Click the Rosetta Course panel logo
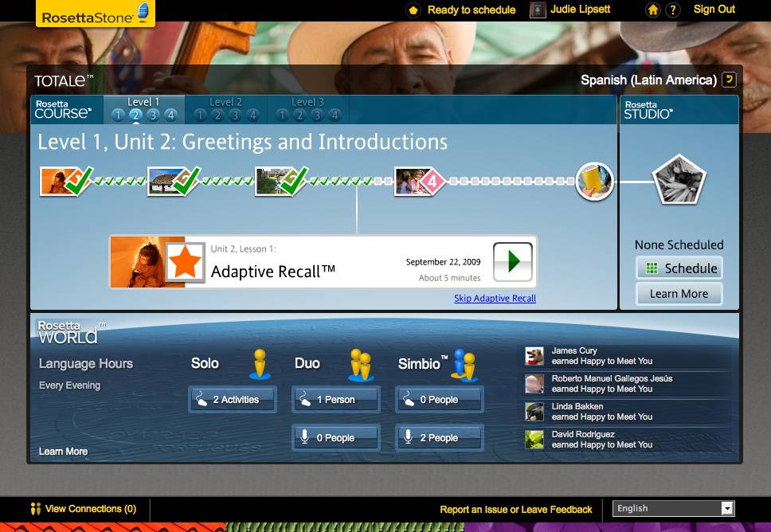771x532 pixels. 63,109
